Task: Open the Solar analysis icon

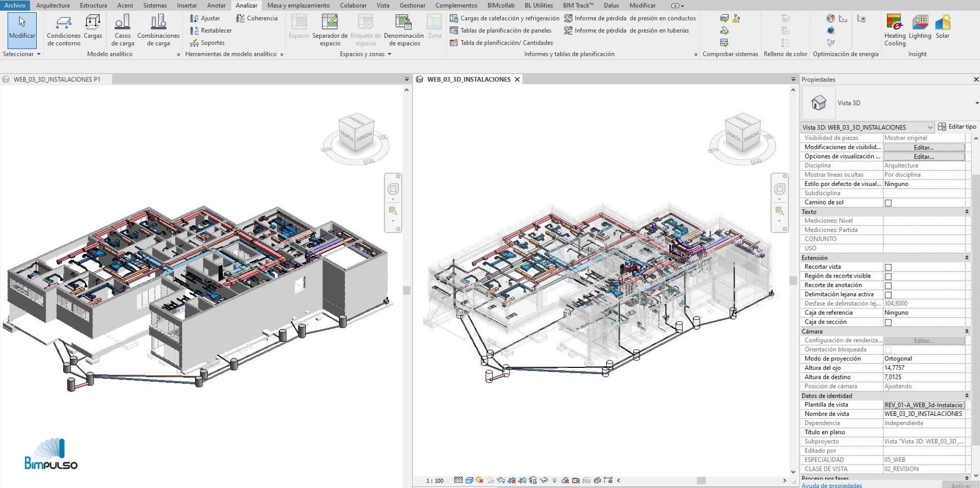Action: click(x=942, y=27)
